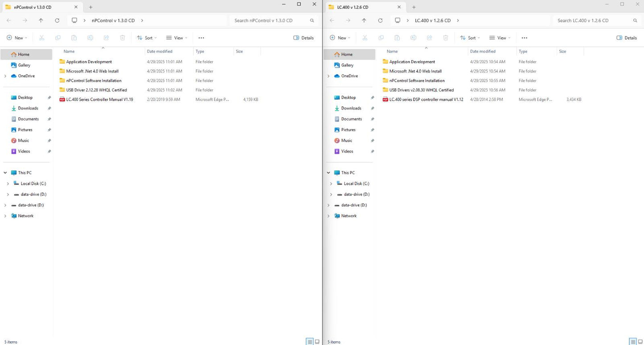Viewport: 644px width, 345px height.
Task: Click search magnifier icon in LC.400 window
Action: pyautogui.click(x=635, y=20)
